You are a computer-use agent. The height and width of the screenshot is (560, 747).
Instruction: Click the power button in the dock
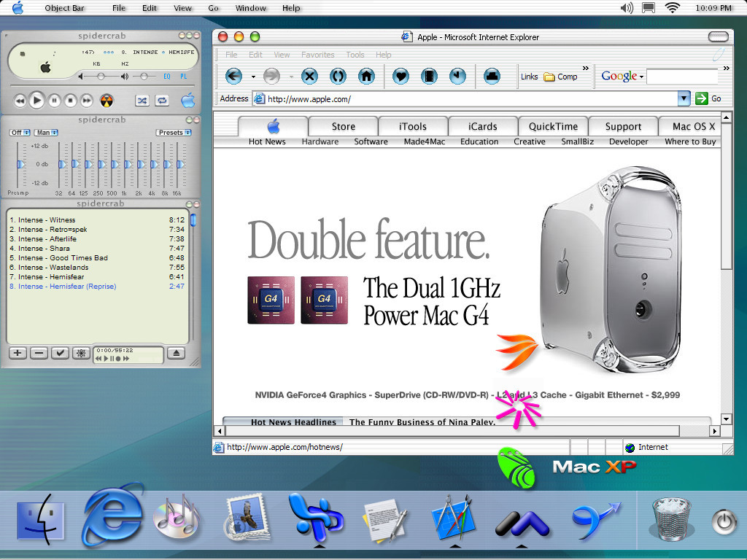[x=724, y=522]
